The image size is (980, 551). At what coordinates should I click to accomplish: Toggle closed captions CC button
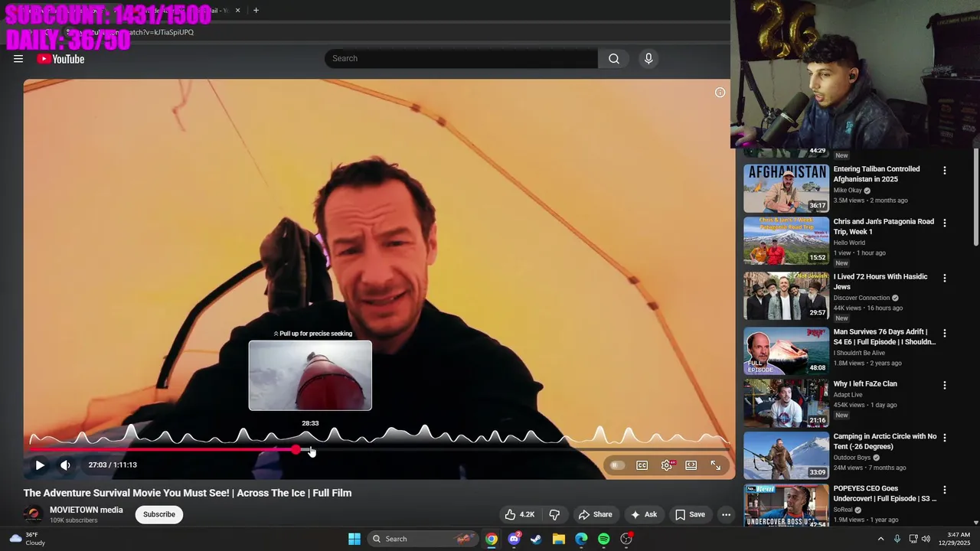642,465
